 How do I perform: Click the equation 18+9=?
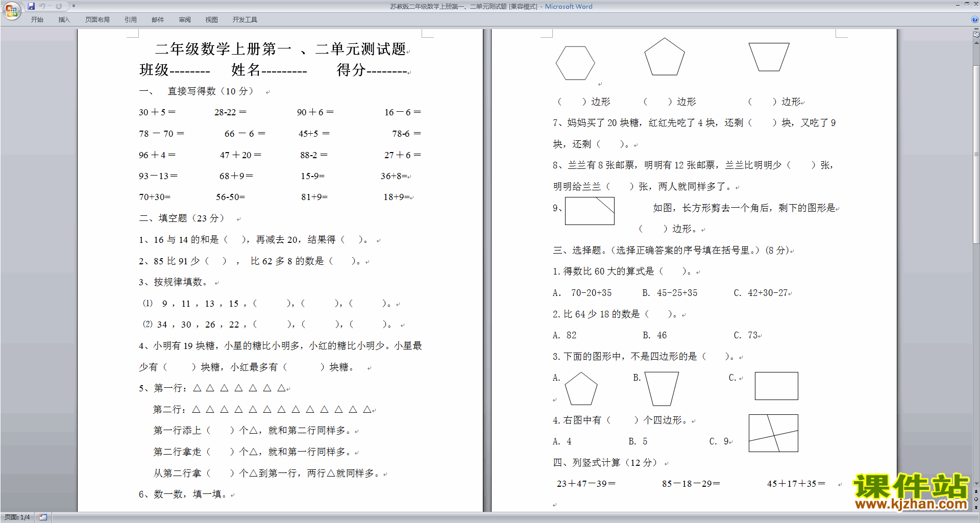396,197
